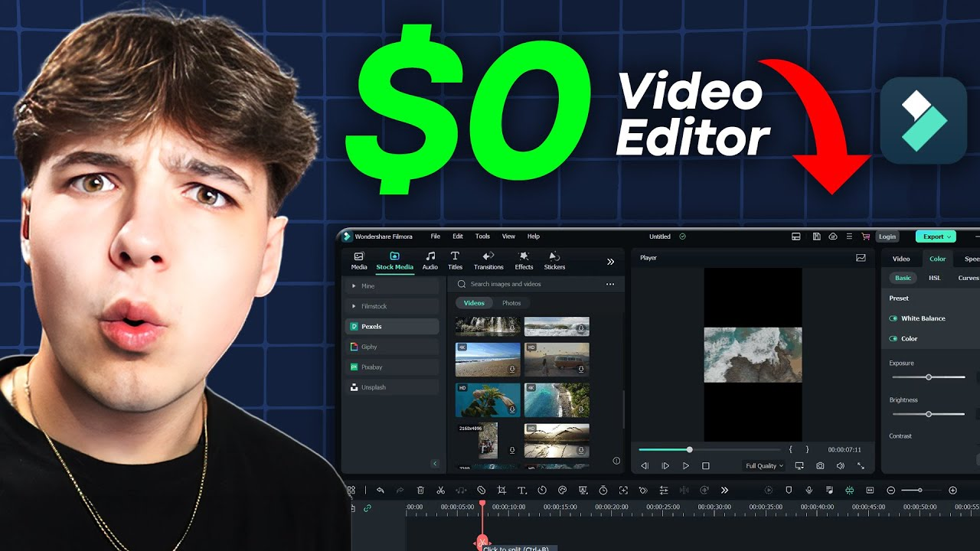The height and width of the screenshot is (551, 980).
Task: Click the search images and videos field
Action: [x=528, y=284]
